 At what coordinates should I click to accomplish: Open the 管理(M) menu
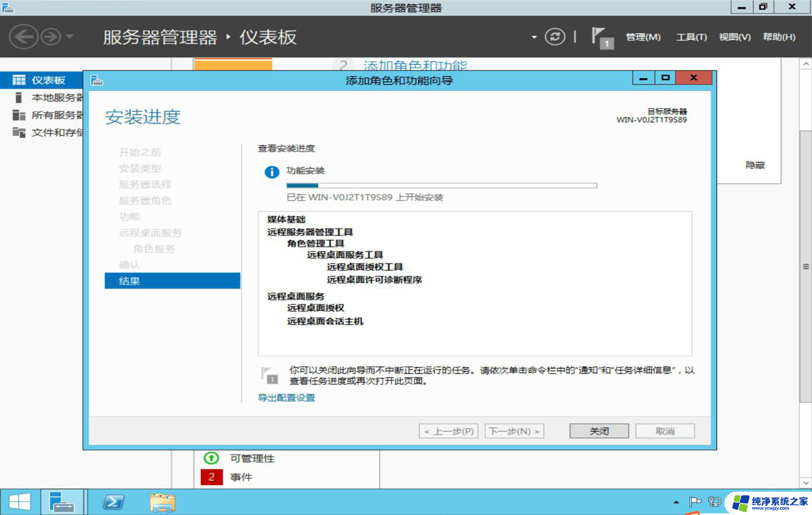[x=643, y=37]
